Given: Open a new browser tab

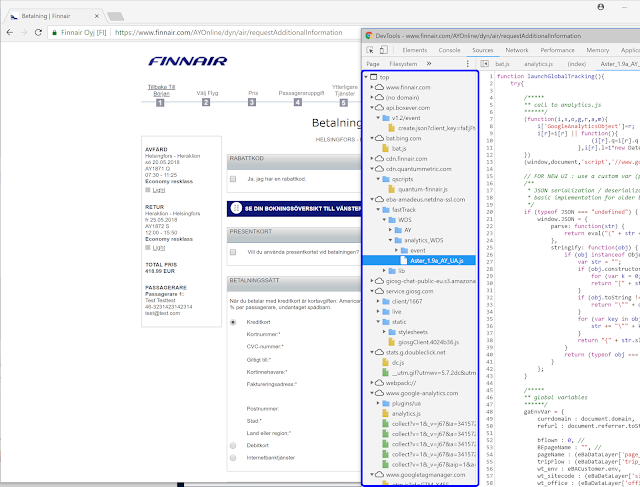Looking at the screenshot, I should click(x=116, y=16).
